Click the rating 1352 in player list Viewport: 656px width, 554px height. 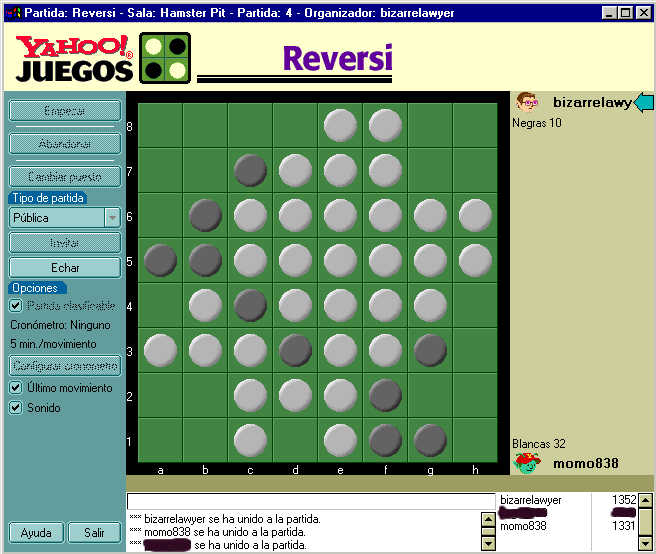coord(624,500)
